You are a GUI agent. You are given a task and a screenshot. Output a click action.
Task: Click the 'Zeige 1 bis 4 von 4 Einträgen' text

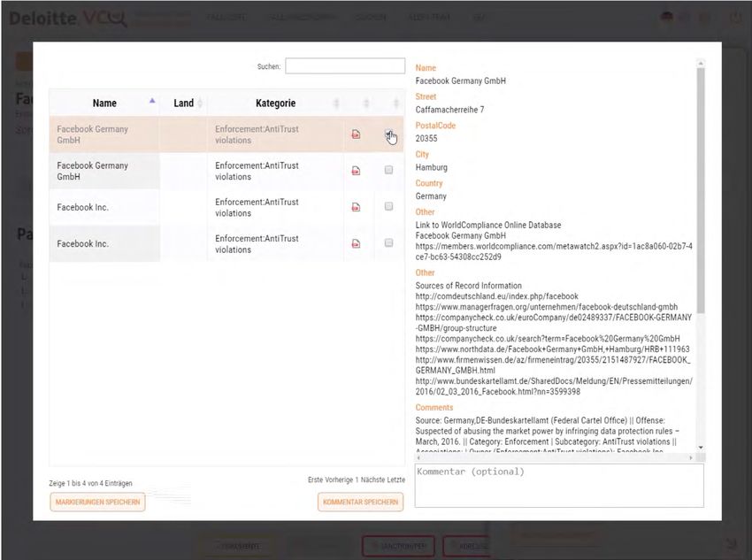(90, 483)
